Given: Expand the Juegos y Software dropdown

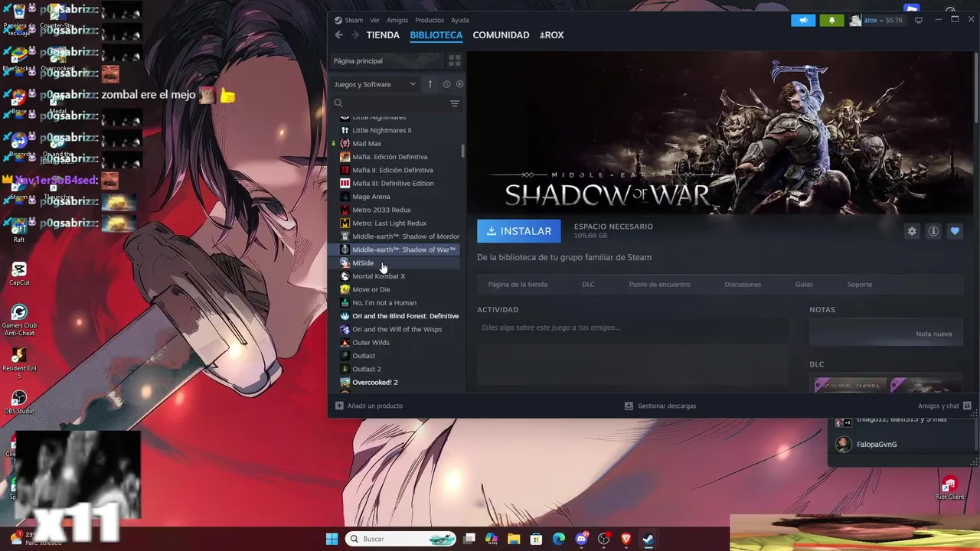Looking at the screenshot, I should [375, 84].
